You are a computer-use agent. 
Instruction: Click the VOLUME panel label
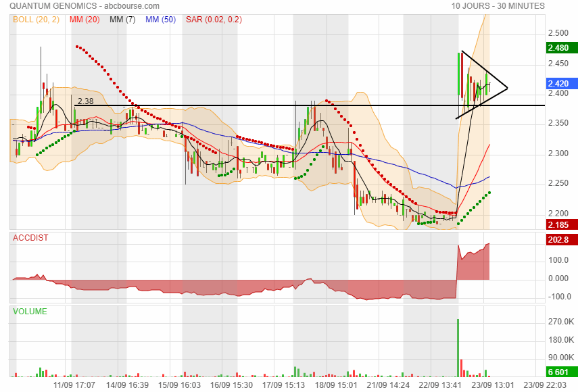point(30,312)
